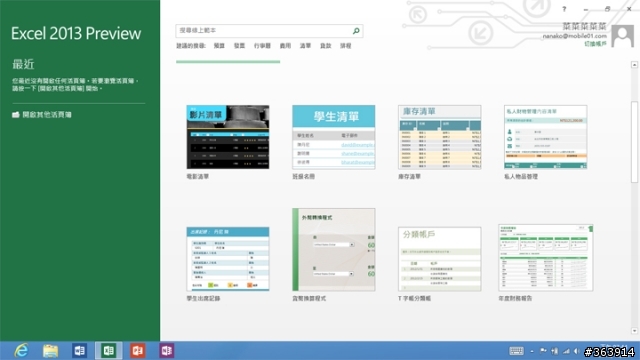Click 'nanako@mobile01.com' account email
Image resolution: width=640 pixels, height=360 pixels.
tap(574, 36)
